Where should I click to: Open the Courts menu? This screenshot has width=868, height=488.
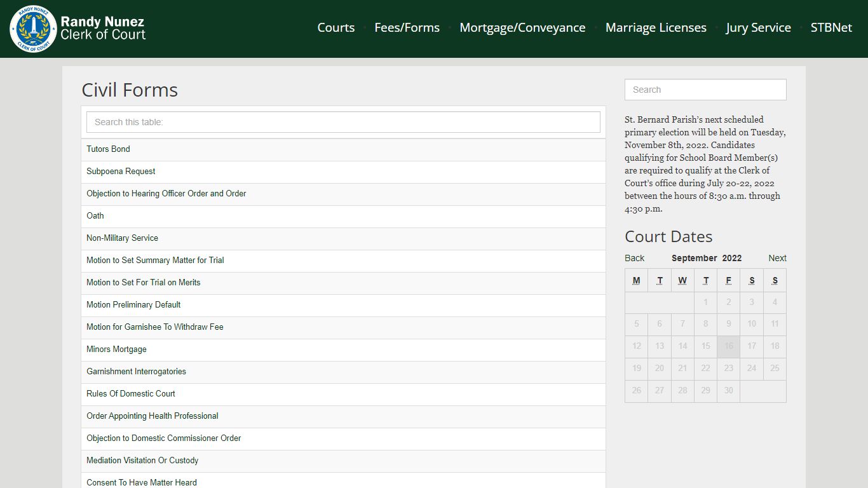[x=336, y=28]
